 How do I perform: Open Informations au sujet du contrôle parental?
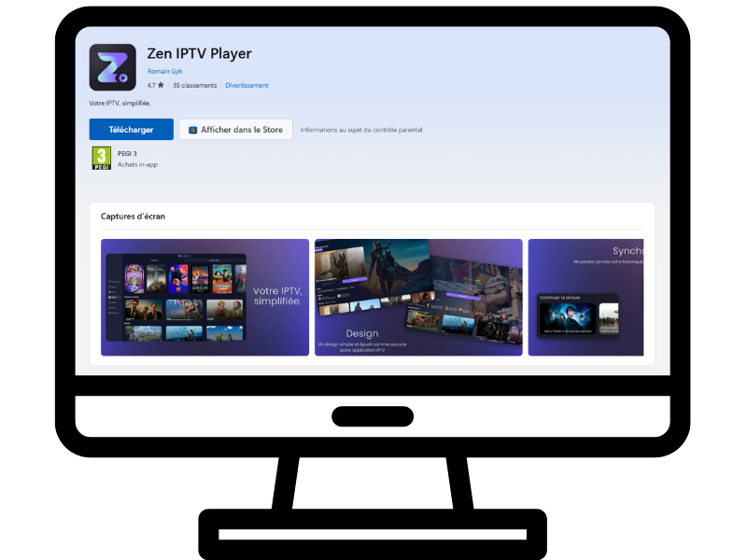(360, 130)
